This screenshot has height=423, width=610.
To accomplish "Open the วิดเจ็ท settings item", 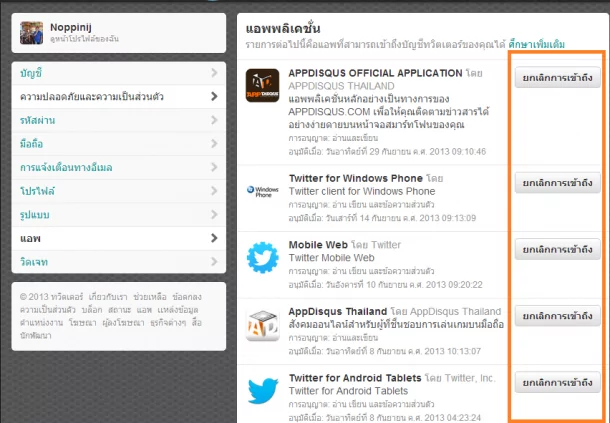I will coord(119,262).
